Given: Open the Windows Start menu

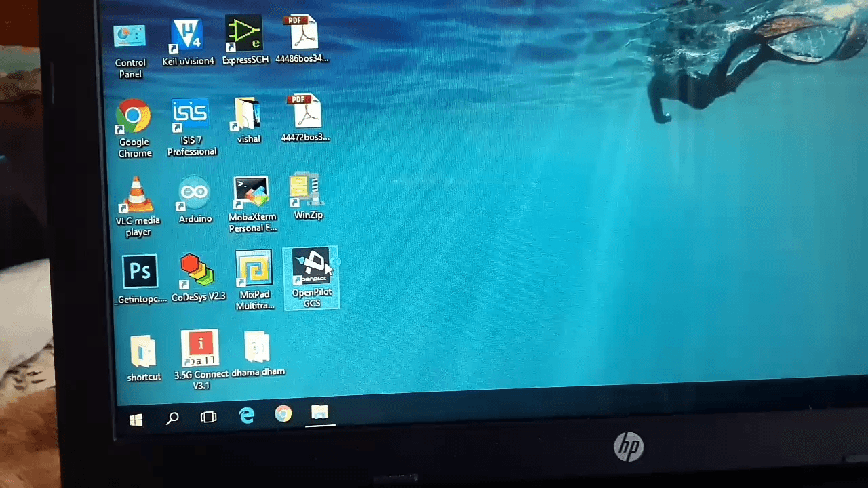Looking at the screenshot, I should point(136,420).
